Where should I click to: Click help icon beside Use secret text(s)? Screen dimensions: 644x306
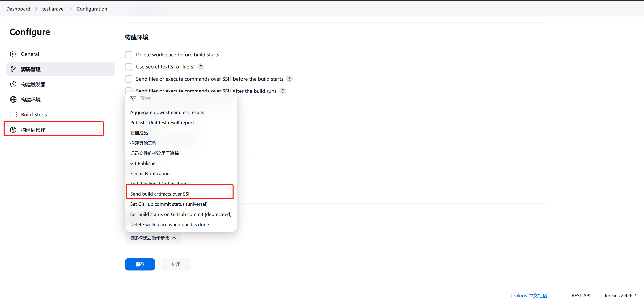201,67
